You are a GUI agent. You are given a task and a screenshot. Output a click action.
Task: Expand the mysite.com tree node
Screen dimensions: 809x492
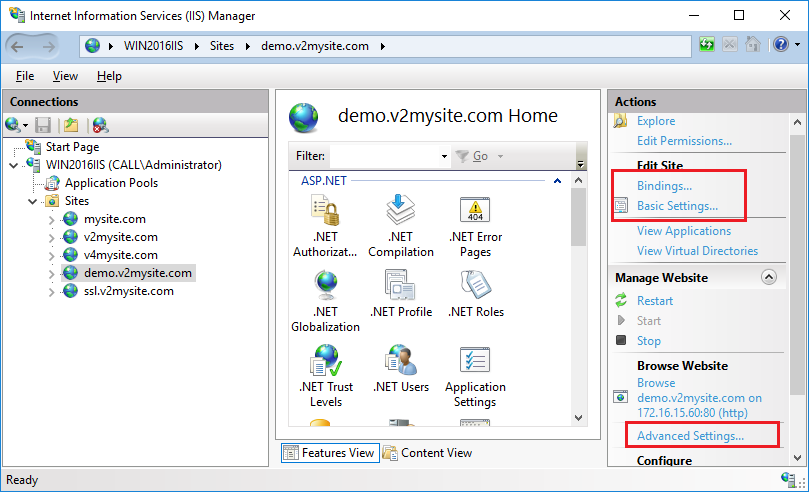51,220
